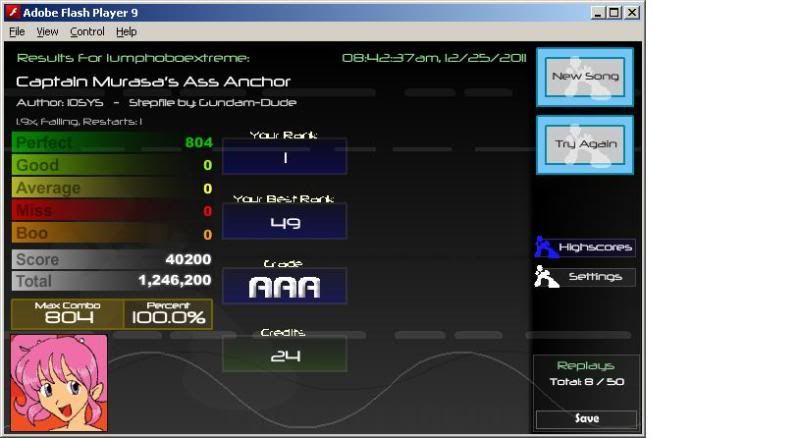Open the Settings screen
Image resolution: width=799 pixels, height=438 pixels.
point(595,277)
